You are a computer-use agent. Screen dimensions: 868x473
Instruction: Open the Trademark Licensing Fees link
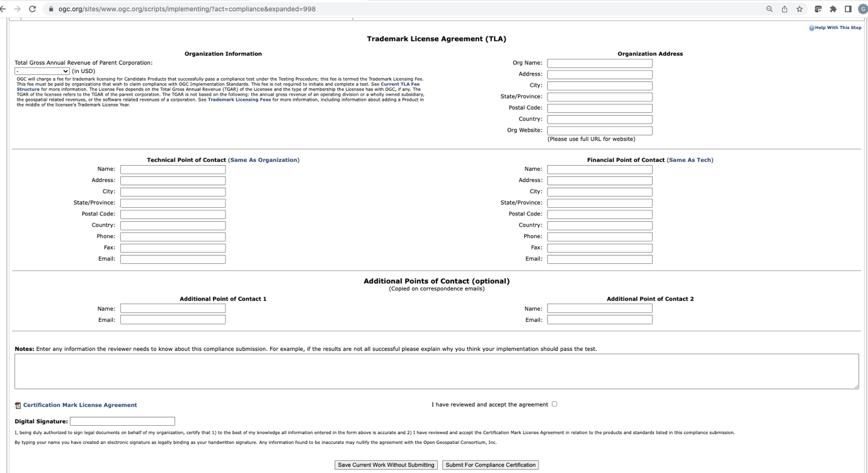(x=239, y=100)
